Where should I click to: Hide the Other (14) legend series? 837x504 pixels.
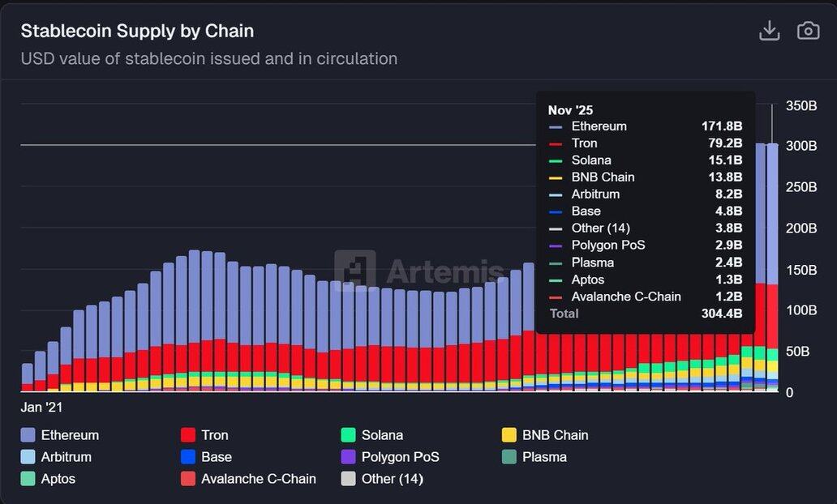click(x=381, y=479)
